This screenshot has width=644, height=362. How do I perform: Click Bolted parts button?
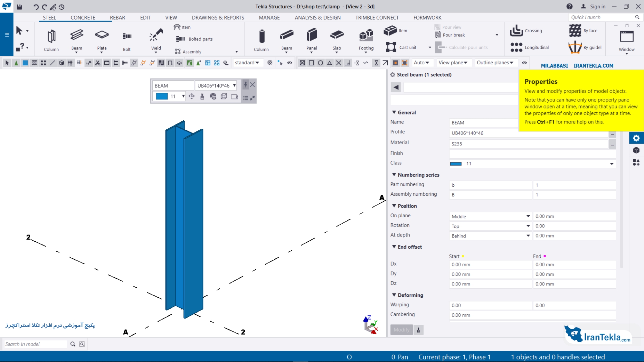click(194, 39)
